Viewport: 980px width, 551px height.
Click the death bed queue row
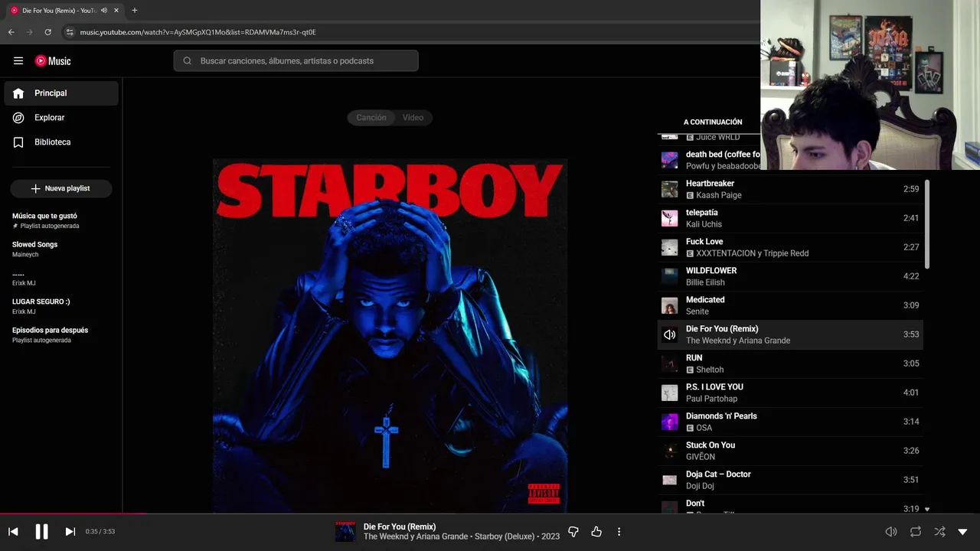point(709,160)
